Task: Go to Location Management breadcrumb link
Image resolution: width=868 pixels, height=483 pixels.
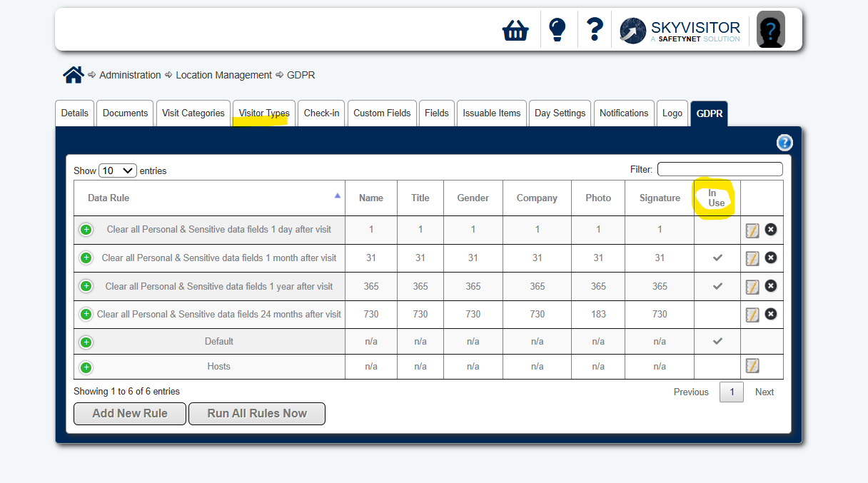Action: [x=223, y=75]
